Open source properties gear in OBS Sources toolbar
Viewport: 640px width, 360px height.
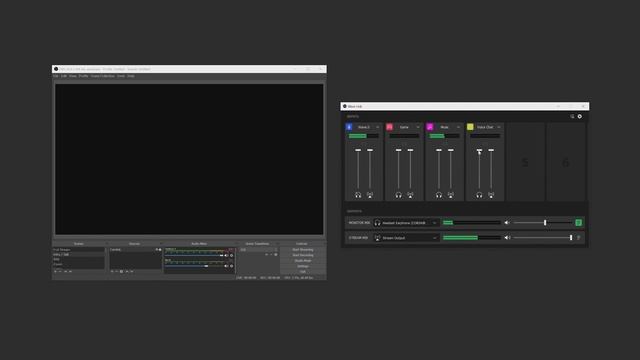click(x=121, y=271)
